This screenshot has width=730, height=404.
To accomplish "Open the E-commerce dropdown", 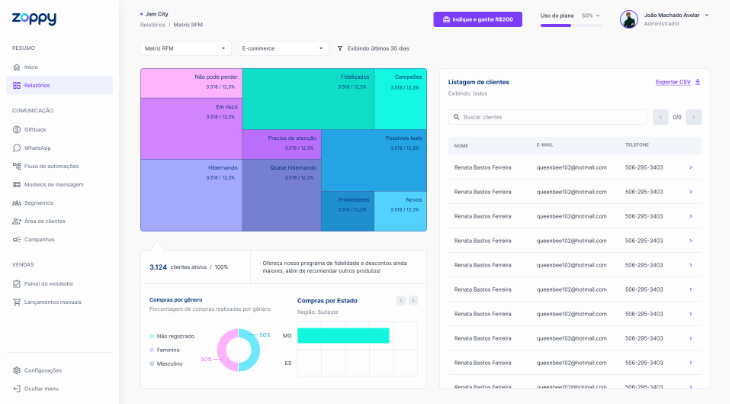I will [283, 48].
